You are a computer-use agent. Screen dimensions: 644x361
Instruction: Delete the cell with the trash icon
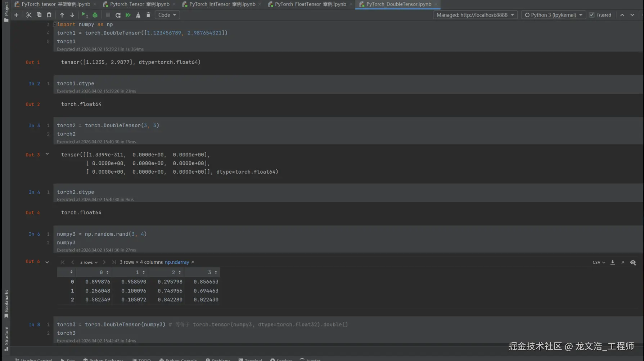pyautogui.click(x=148, y=15)
